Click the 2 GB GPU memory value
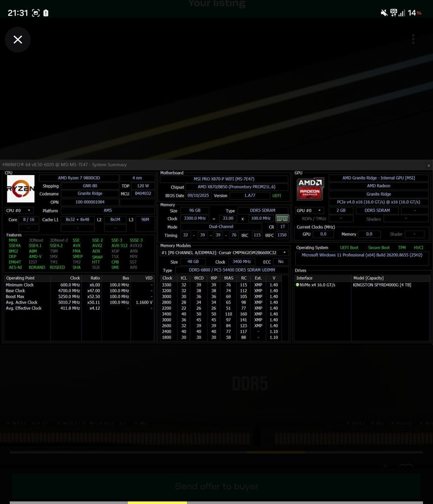433x504 pixels. (341, 210)
